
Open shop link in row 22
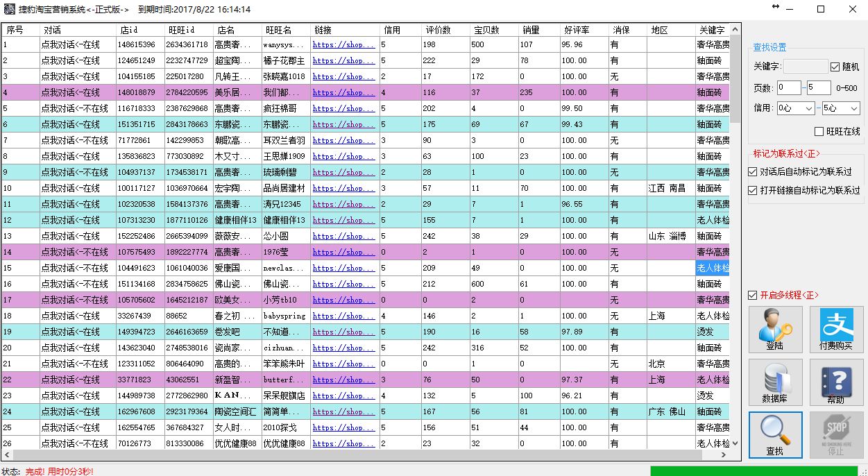click(x=343, y=380)
